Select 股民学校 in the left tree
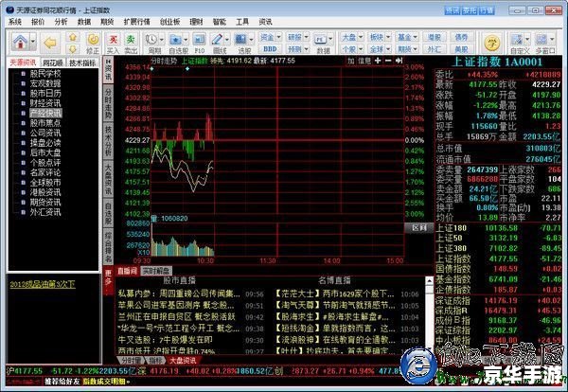 [45, 74]
